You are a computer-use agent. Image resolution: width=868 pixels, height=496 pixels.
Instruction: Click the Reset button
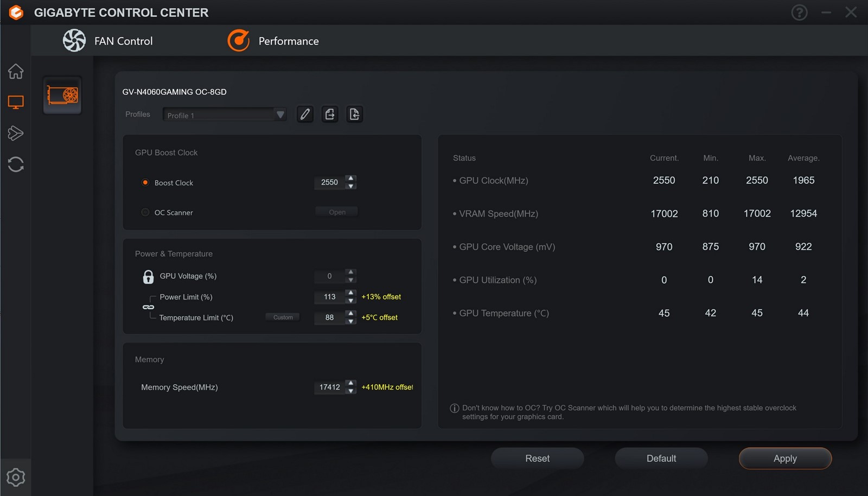tap(537, 459)
